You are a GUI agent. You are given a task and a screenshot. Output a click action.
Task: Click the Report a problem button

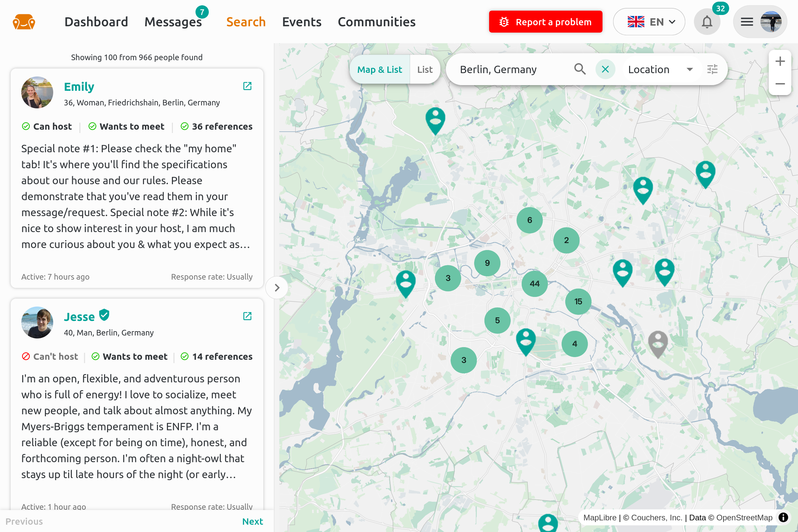click(x=546, y=22)
